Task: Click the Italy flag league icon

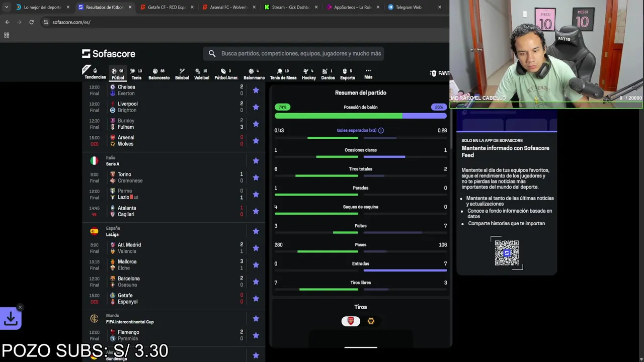Action: coord(94,161)
